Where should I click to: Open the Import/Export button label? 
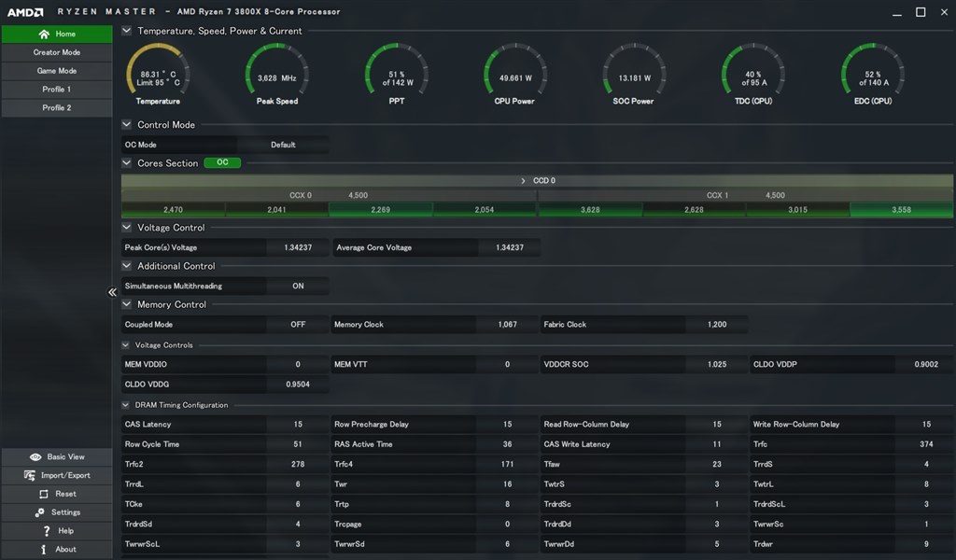coord(65,475)
